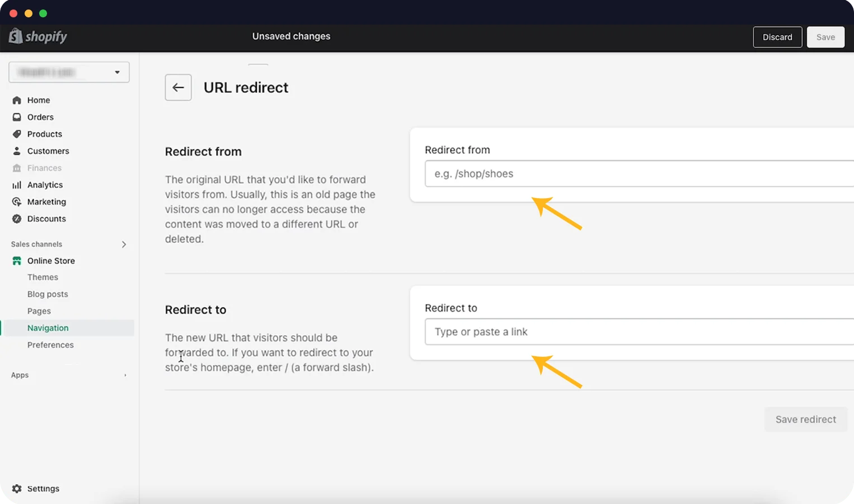This screenshot has width=854, height=504.
Task: Click the Settings gear icon
Action: (17, 488)
